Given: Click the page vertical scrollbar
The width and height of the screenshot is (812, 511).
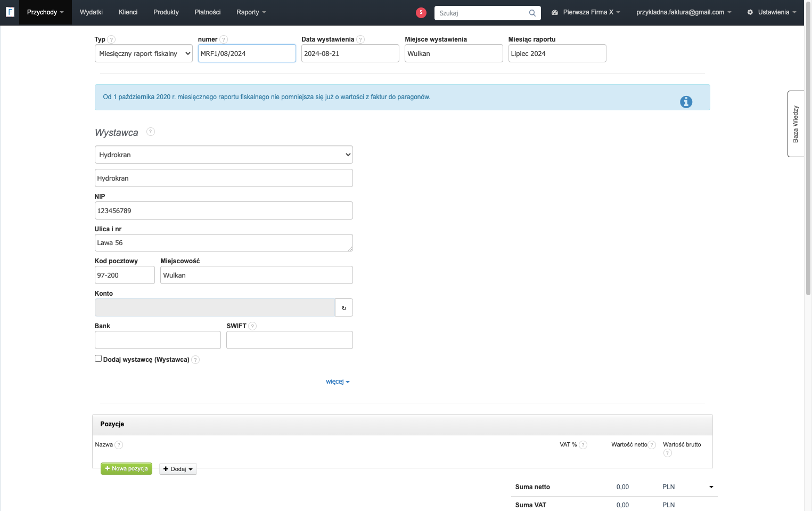Looking at the screenshot, I should coord(808,149).
